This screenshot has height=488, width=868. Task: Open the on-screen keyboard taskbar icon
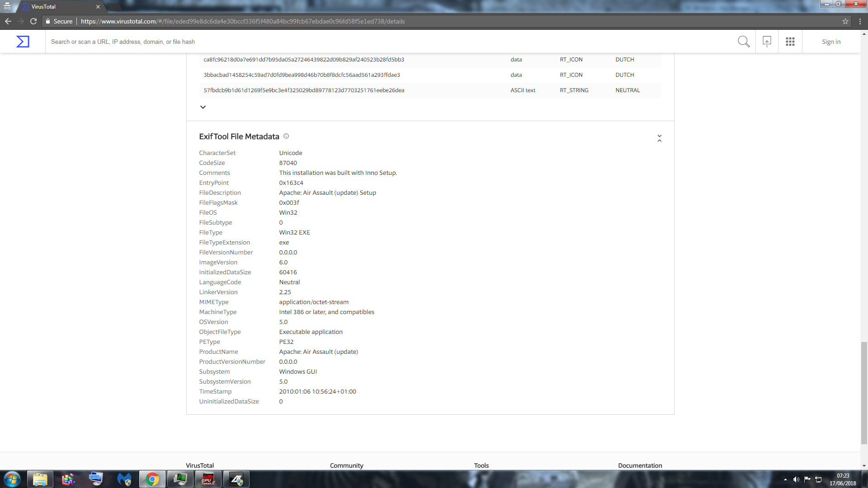coord(96,479)
